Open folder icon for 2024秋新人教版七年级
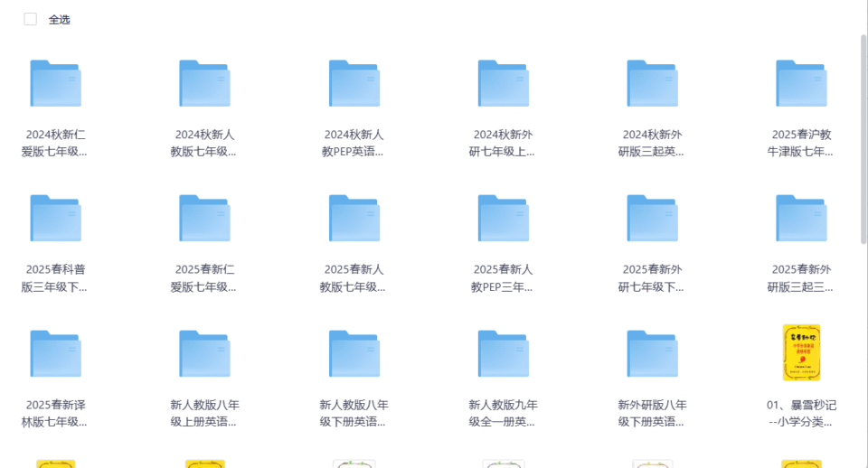 204,83
